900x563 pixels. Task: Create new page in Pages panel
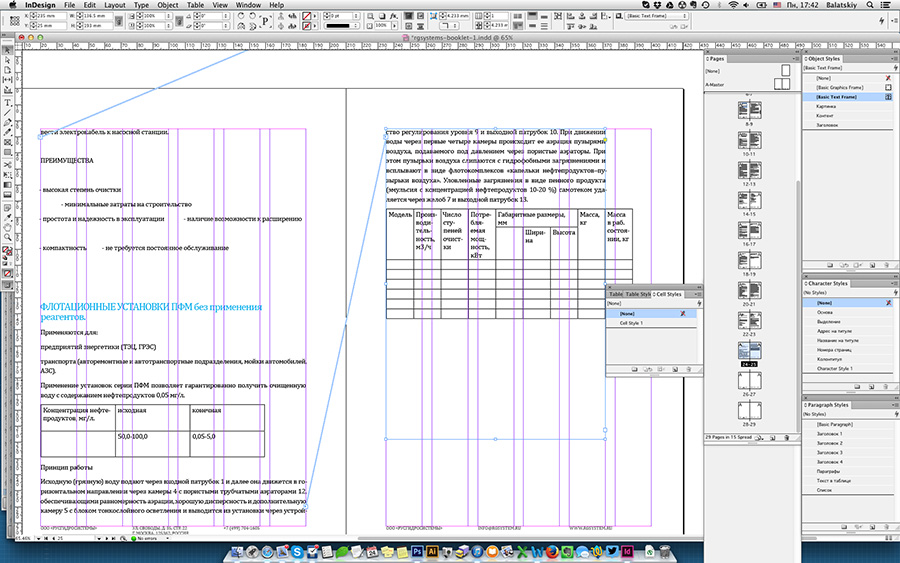[773, 438]
